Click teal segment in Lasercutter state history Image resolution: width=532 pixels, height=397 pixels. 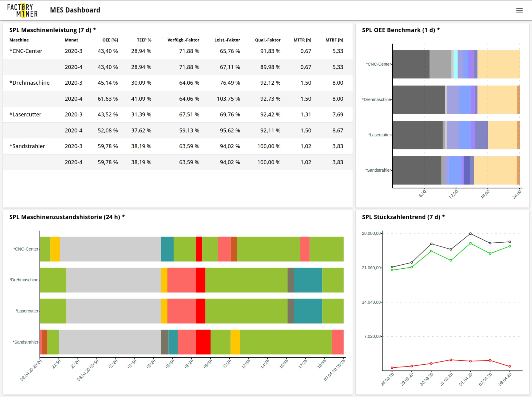308,311
